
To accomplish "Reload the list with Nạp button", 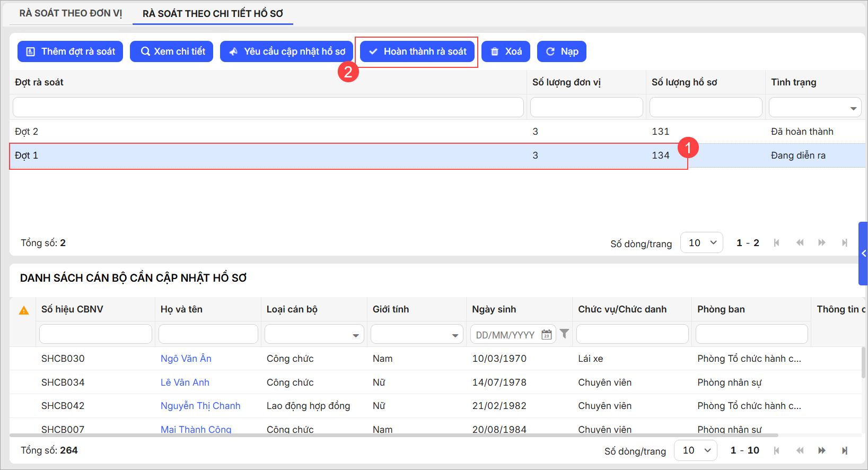I will point(562,51).
